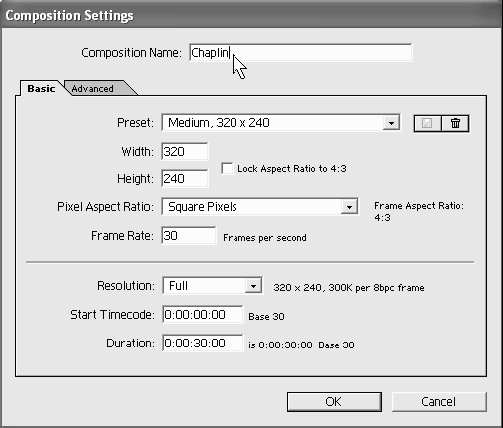Click the Duration field
503x428 pixels.
click(x=203, y=343)
